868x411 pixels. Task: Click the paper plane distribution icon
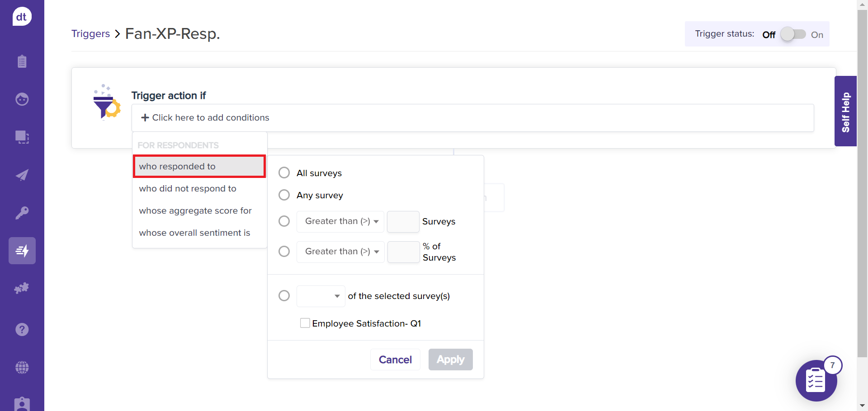tap(22, 175)
